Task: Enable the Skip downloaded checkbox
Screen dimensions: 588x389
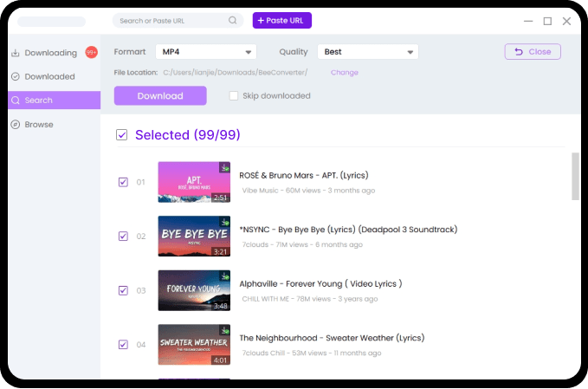Action: [234, 95]
